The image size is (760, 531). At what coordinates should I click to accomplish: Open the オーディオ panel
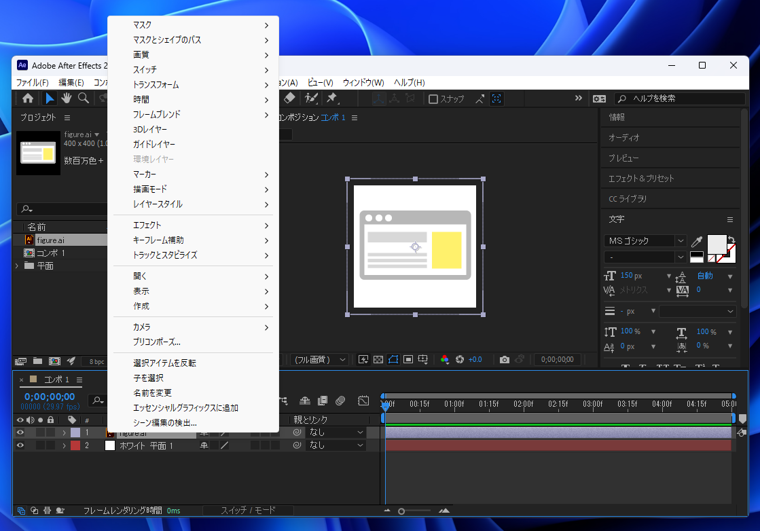(x=624, y=138)
